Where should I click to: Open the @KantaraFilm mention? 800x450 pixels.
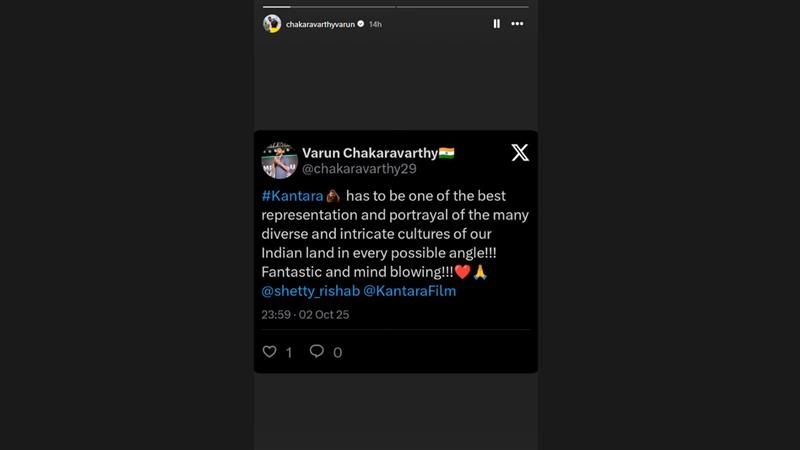(x=410, y=291)
